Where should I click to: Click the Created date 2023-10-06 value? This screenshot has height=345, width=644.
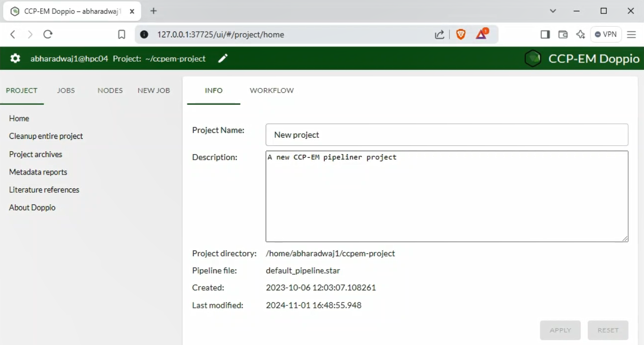click(x=321, y=287)
